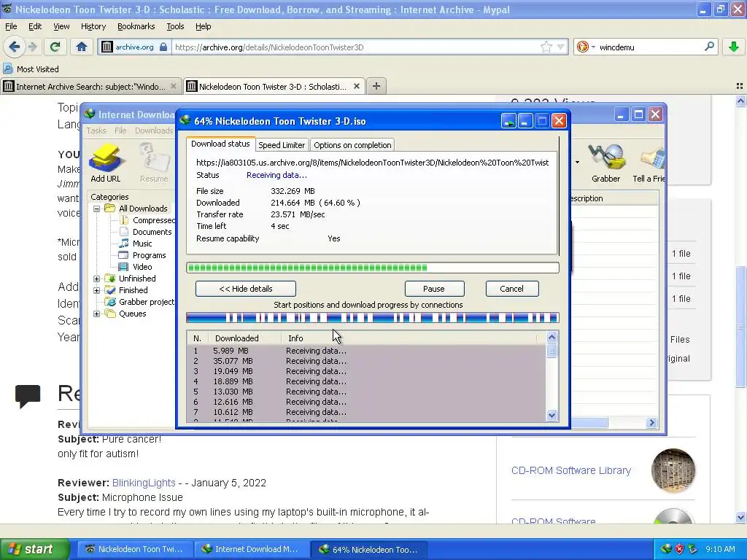This screenshot has width=747, height=560.
Task: Click the Tell a Friend icon
Action: (649, 163)
